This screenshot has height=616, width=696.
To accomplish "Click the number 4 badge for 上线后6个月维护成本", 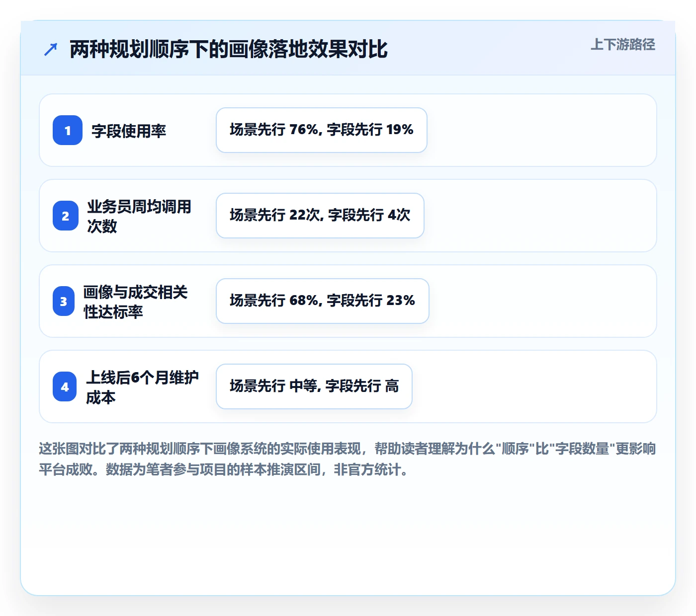I will tap(65, 386).
